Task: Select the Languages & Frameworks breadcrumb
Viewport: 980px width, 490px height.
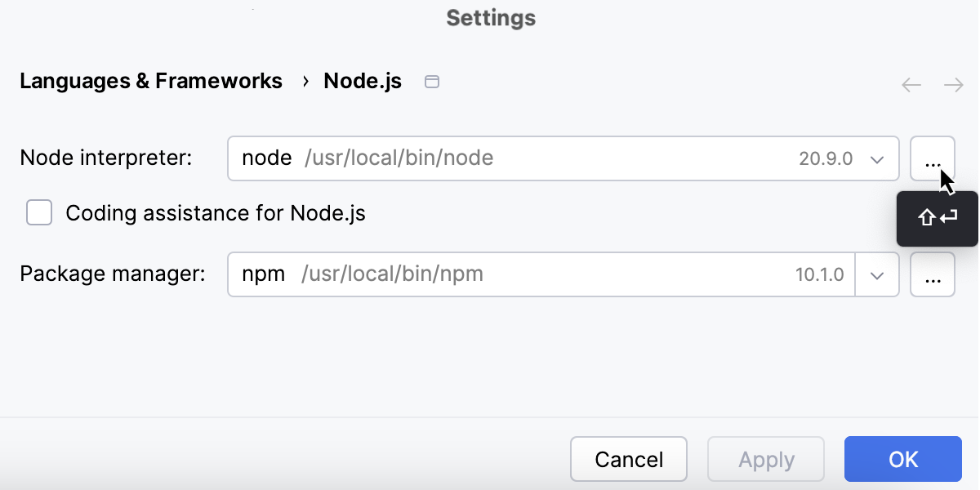Action: (x=151, y=81)
